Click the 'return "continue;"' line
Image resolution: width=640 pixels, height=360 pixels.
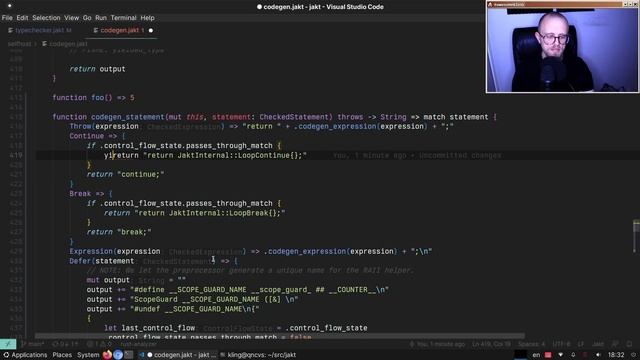(125, 174)
